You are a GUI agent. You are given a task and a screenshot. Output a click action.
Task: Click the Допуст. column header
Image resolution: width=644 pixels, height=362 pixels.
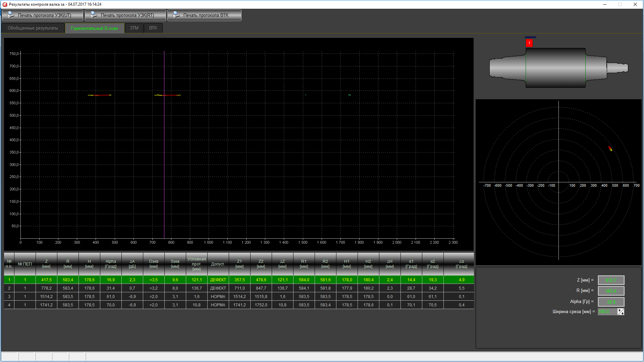coord(218,264)
